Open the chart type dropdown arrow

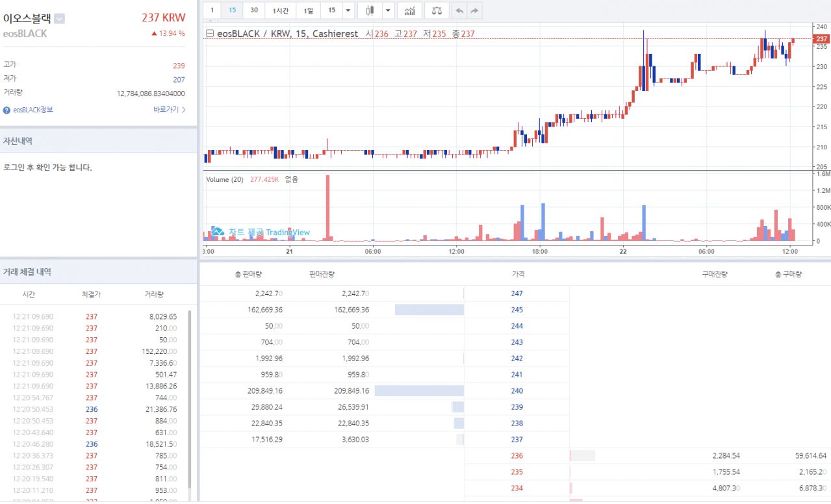[388, 10]
